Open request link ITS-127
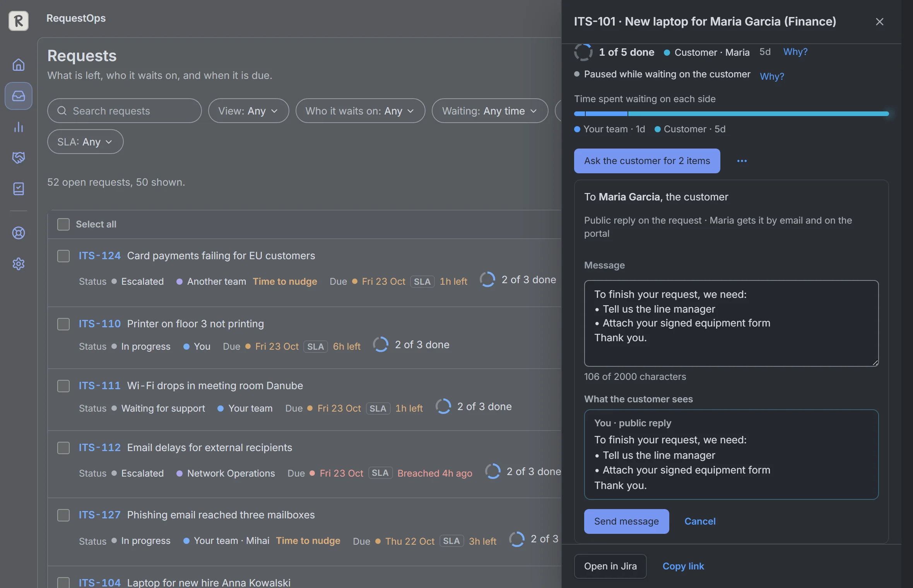 [99, 515]
